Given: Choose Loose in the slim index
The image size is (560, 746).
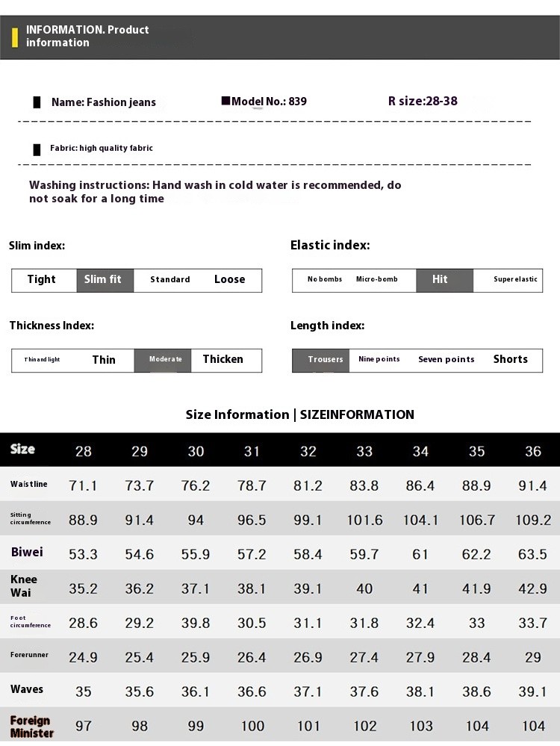Looking at the screenshot, I should (x=229, y=279).
